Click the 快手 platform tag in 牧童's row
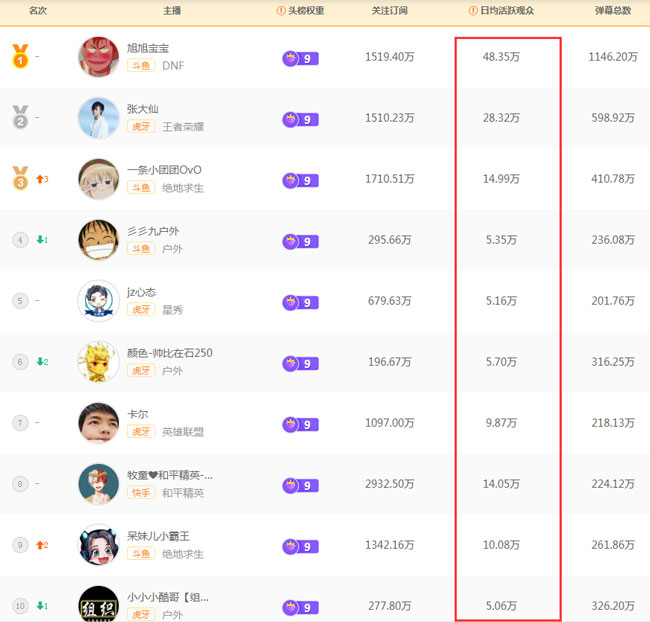Image resolution: width=650 pixels, height=622 pixels. pyautogui.click(x=140, y=493)
